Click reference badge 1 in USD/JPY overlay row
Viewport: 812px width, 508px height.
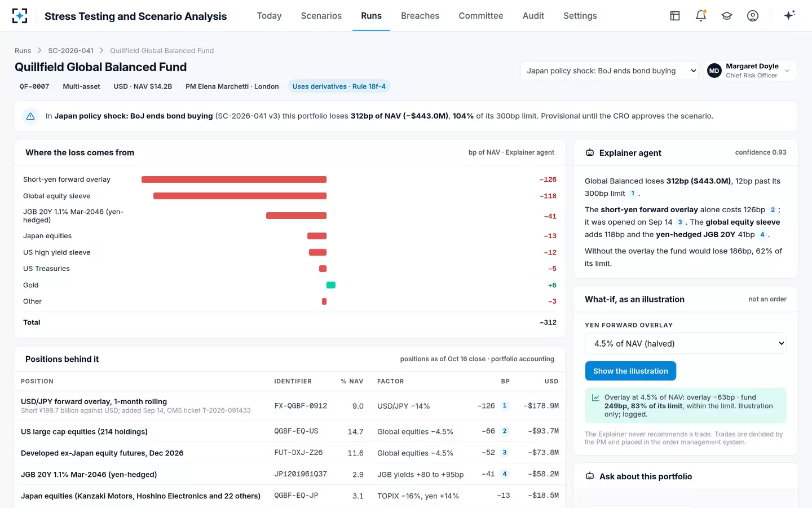pos(505,406)
